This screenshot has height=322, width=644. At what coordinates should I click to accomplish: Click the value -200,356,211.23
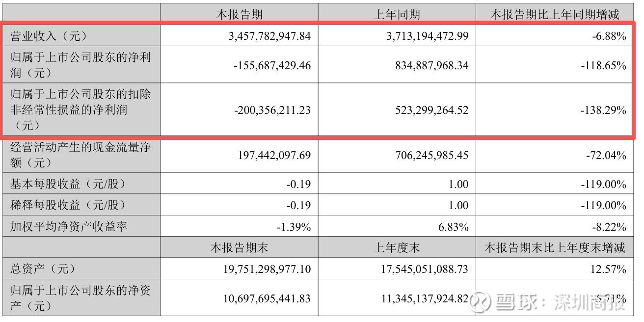point(272,110)
